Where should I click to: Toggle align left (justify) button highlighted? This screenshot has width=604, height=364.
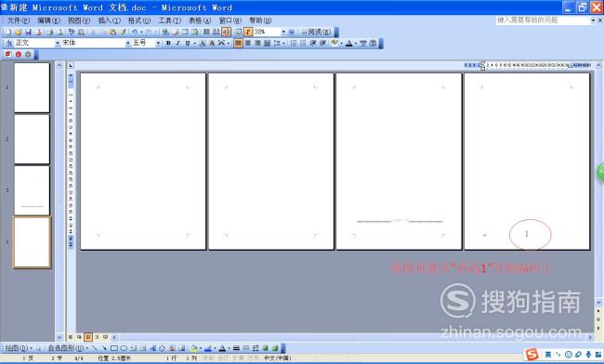(238, 43)
